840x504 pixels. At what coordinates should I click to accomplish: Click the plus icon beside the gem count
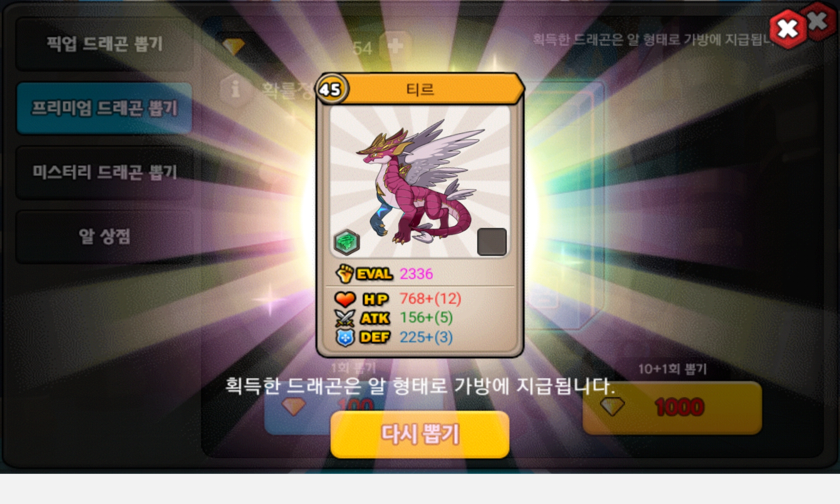395,46
